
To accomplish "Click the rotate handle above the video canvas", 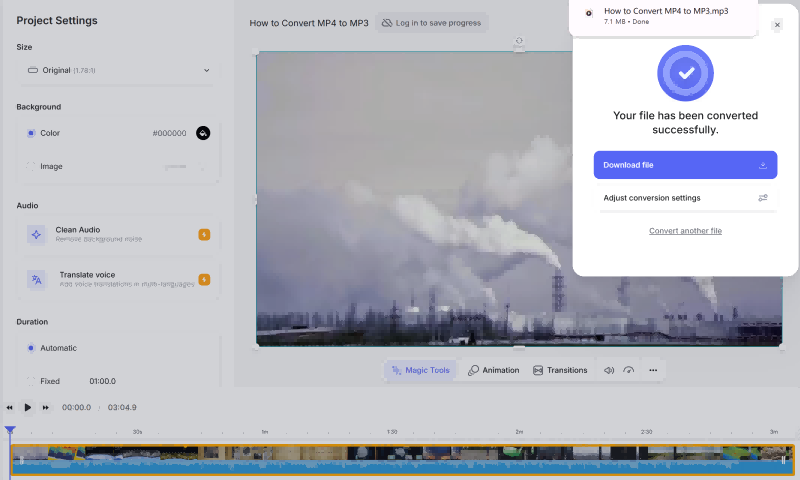I will [519, 41].
